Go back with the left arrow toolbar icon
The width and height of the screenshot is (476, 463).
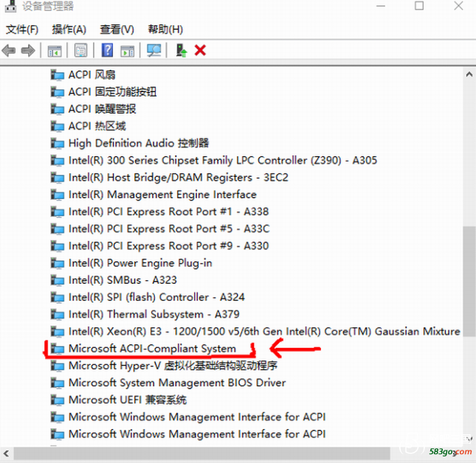click(x=9, y=50)
